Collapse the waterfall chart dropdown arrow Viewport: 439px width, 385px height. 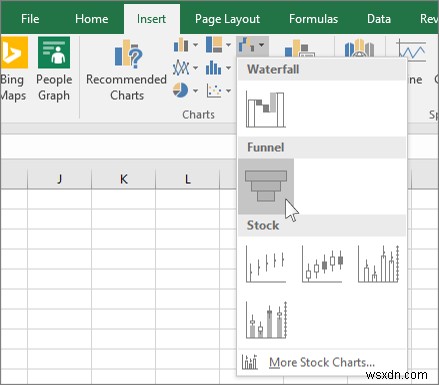tap(262, 45)
